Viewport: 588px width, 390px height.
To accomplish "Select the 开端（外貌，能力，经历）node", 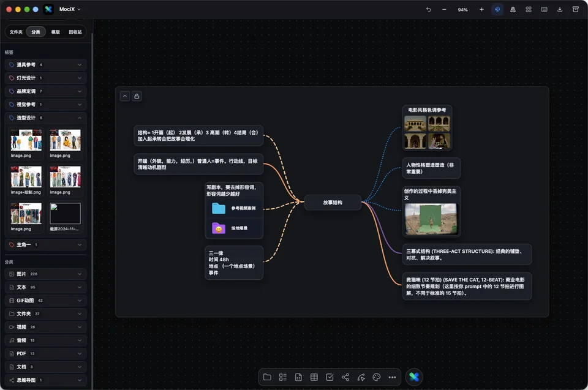I will pyautogui.click(x=198, y=164).
